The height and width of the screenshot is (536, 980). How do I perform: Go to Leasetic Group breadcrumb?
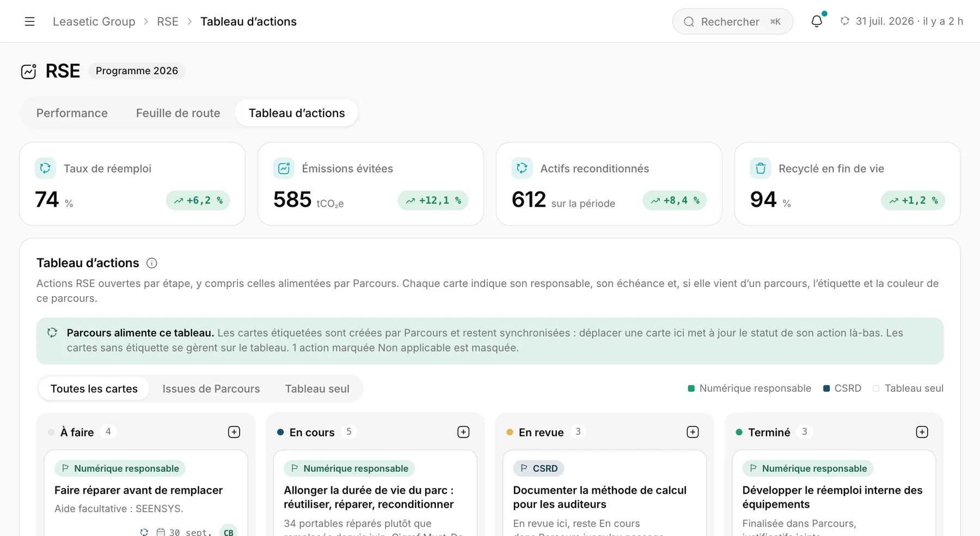pos(94,21)
